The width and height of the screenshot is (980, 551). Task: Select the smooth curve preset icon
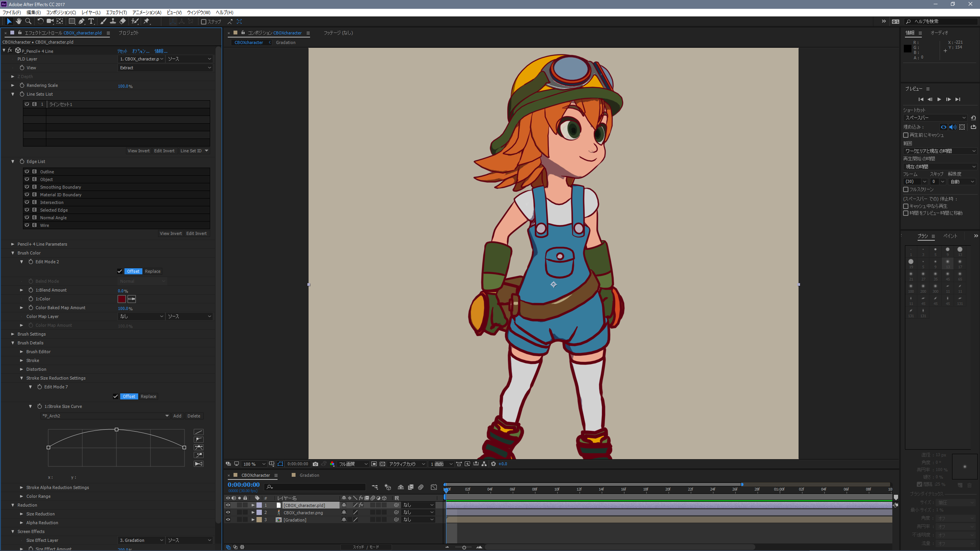[x=199, y=447]
